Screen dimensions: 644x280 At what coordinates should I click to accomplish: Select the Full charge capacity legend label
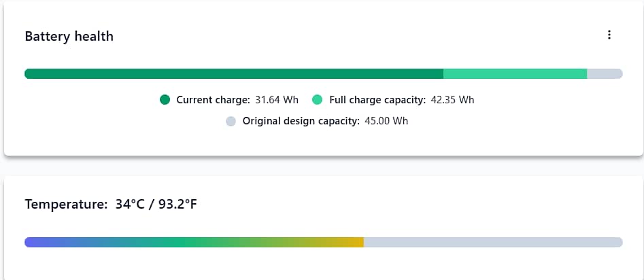tap(377, 100)
